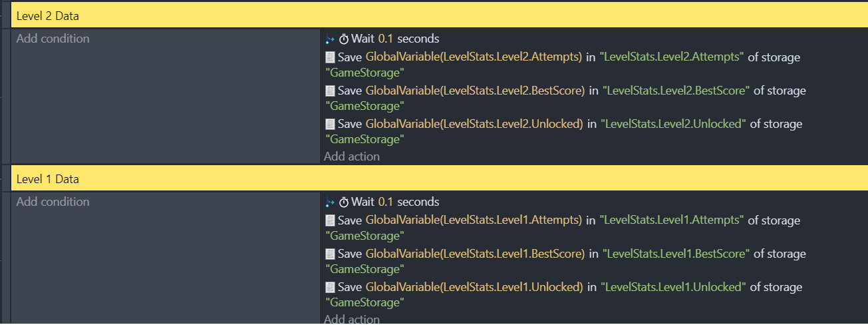Click the stopwatch icon in Level 1 Wait action

(x=344, y=202)
